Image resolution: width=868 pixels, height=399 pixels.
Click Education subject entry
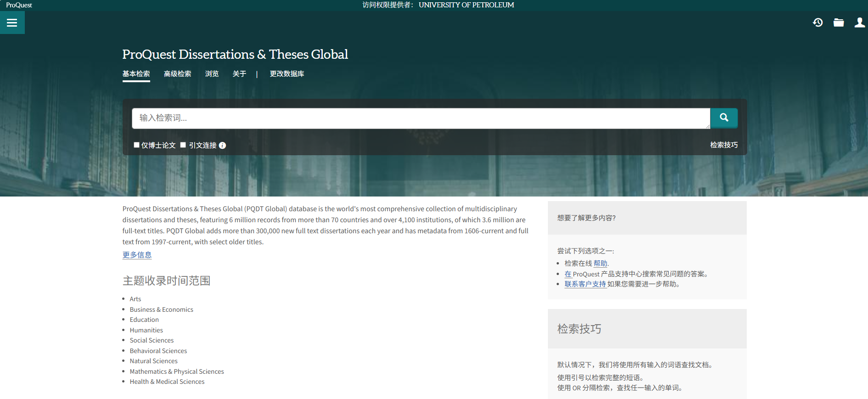click(x=144, y=320)
